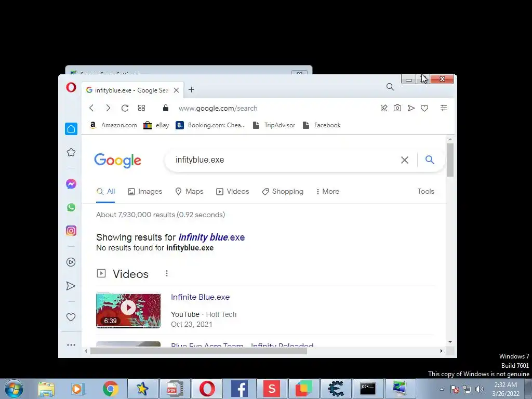Expand the More search categories menu
The width and height of the screenshot is (532, 399).
tap(328, 191)
